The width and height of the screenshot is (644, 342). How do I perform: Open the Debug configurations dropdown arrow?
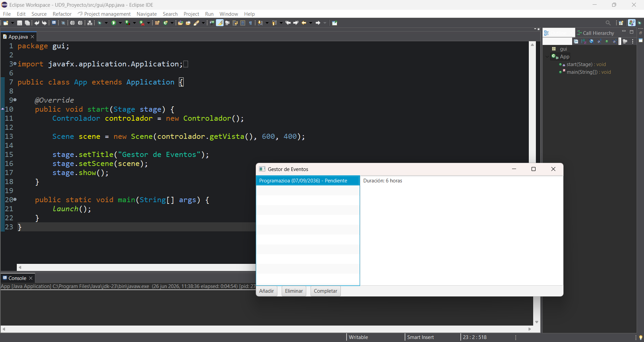coord(106,23)
